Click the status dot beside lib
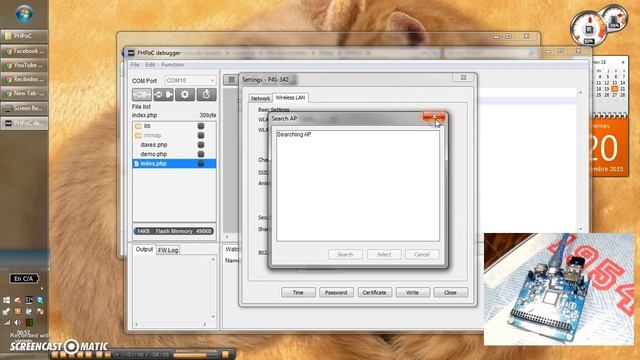640x360 pixels. (201, 126)
